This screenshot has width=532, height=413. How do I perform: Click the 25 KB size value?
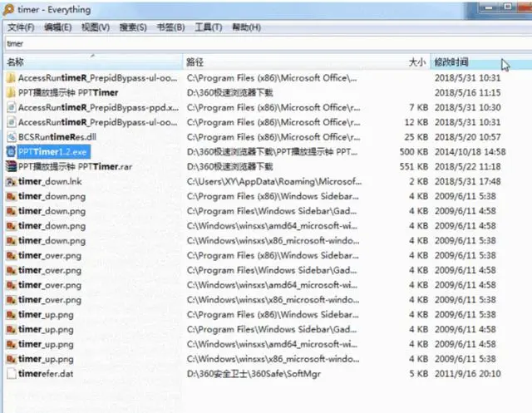(416, 137)
